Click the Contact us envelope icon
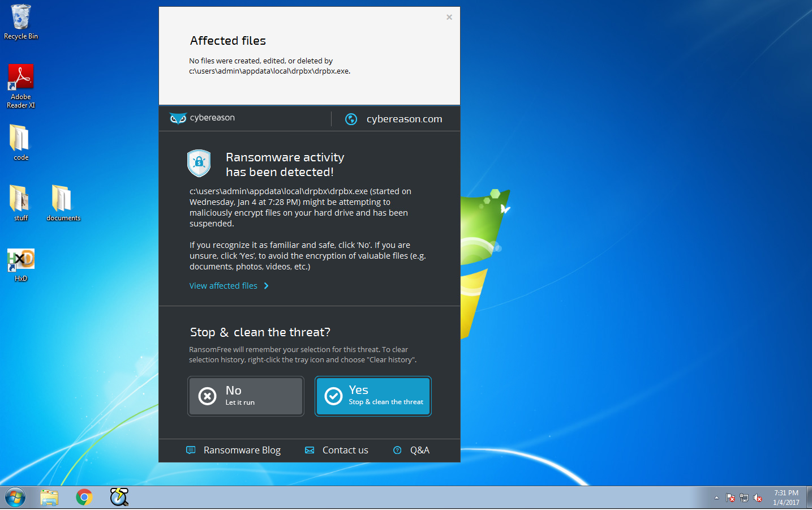 (310, 450)
